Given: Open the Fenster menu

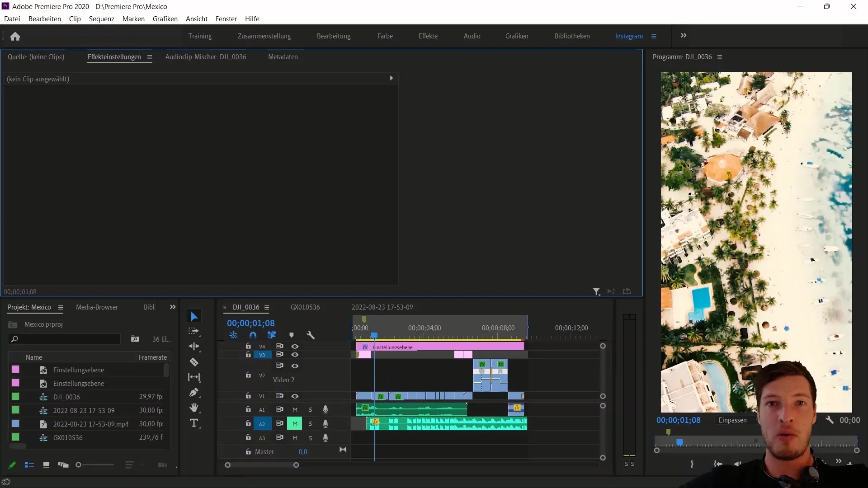Looking at the screenshot, I should pyautogui.click(x=226, y=19).
